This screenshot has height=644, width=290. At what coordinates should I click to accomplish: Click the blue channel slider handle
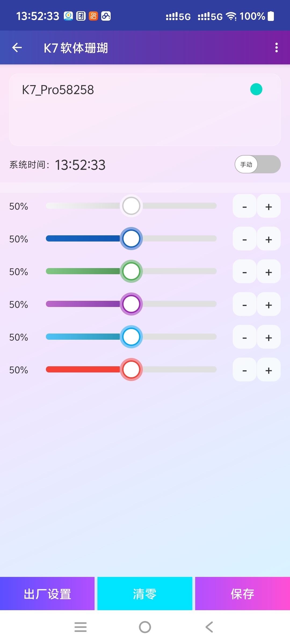pyautogui.click(x=131, y=239)
